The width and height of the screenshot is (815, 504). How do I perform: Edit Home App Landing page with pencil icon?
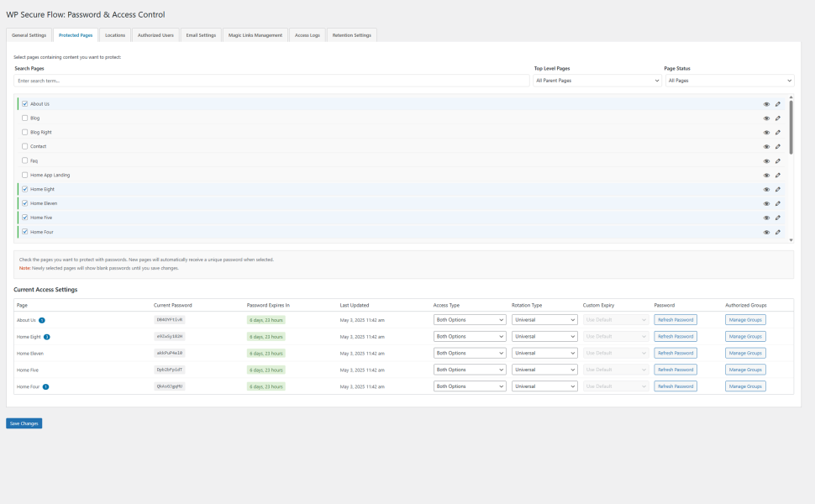[x=778, y=175]
